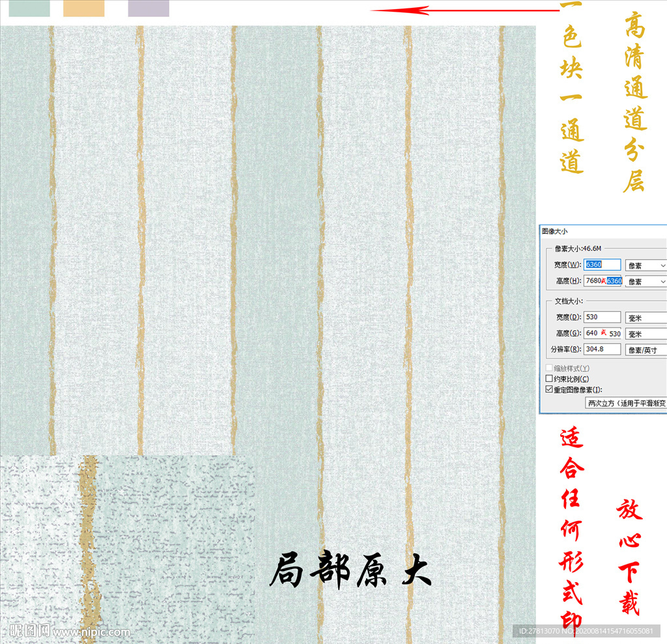Click the 文档大小 section label
Screen dimensions: 667x644
[568, 301]
